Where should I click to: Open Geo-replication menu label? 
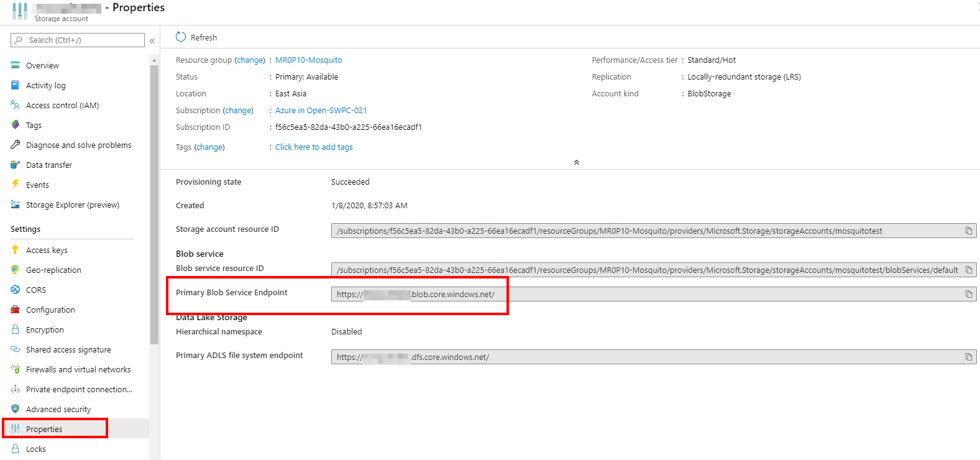tap(53, 270)
